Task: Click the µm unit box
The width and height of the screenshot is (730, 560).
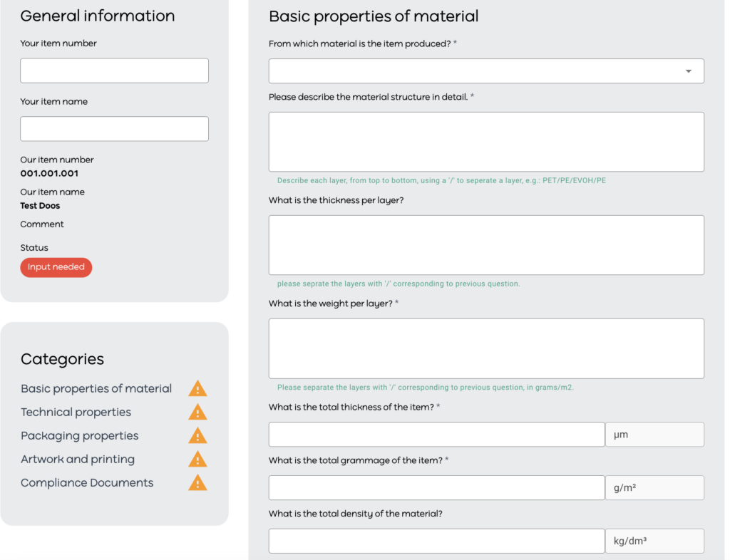Action: (654, 435)
